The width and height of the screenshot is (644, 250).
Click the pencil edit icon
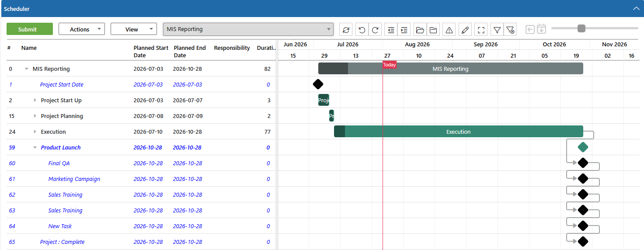(x=465, y=30)
